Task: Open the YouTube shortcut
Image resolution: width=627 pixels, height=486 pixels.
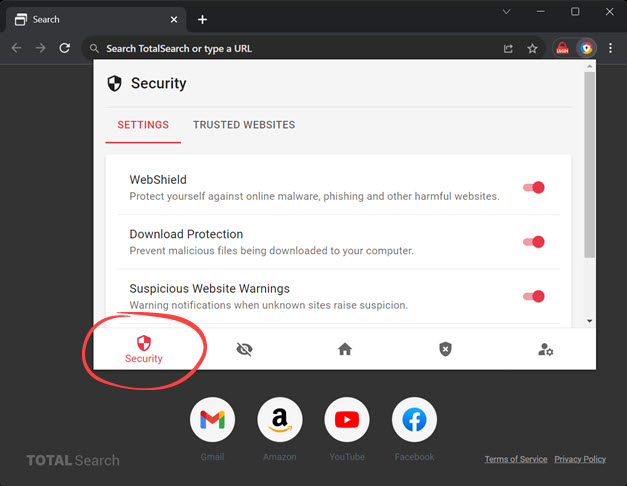Action: 347,421
